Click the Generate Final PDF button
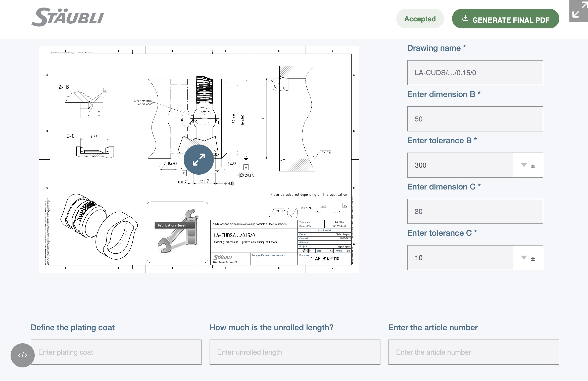The height and width of the screenshot is (381, 588). click(505, 19)
